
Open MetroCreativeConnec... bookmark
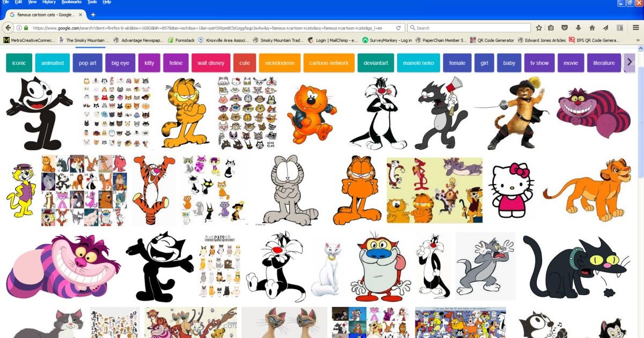tap(29, 40)
